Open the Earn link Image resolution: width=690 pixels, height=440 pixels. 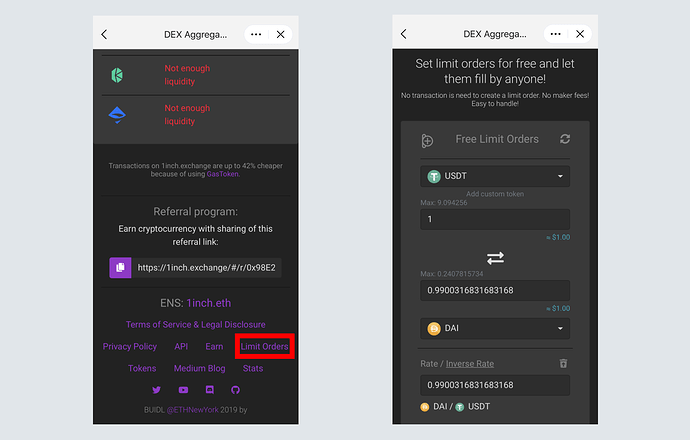point(214,346)
